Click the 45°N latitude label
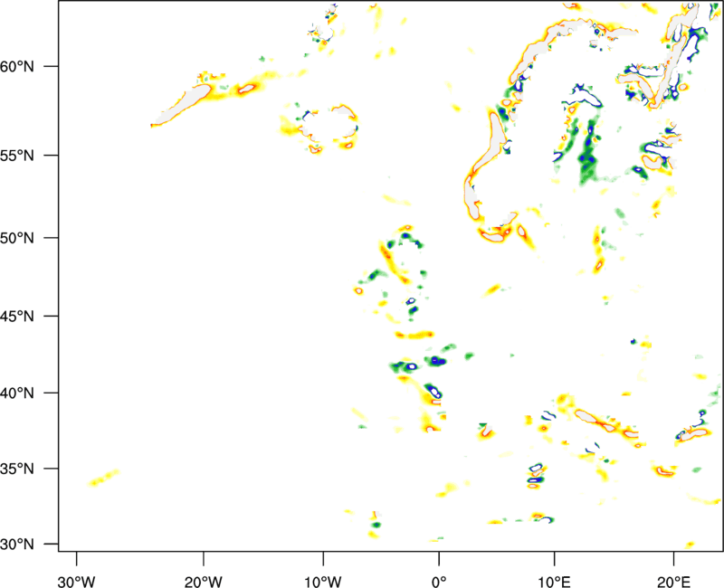Viewport: 724px width, 588px height. [17, 317]
